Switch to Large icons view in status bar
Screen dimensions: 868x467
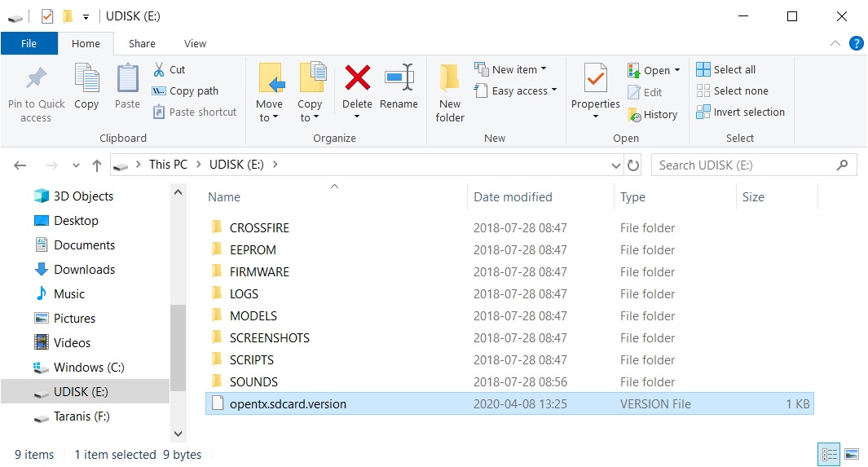click(x=852, y=455)
